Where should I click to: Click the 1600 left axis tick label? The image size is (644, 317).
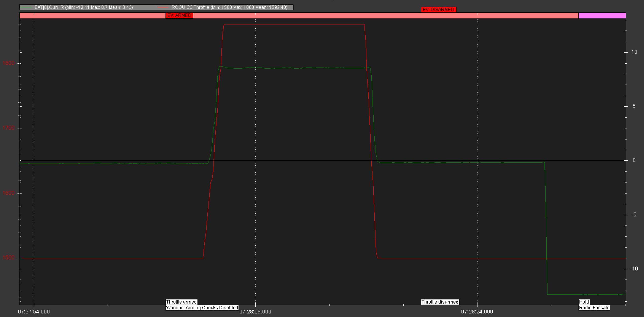[8, 193]
